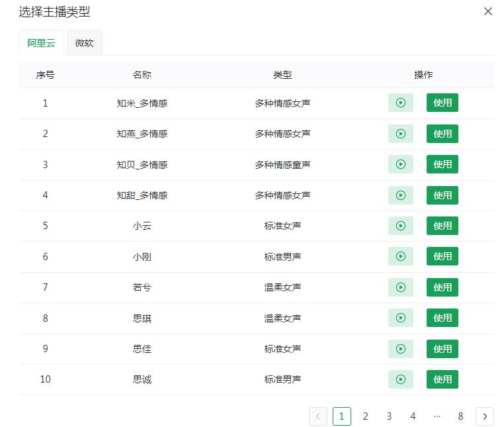Image resolution: width=504 pixels, height=427 pixels.
Task: Play the sample for 小云
Action: (x=401, y=226)
